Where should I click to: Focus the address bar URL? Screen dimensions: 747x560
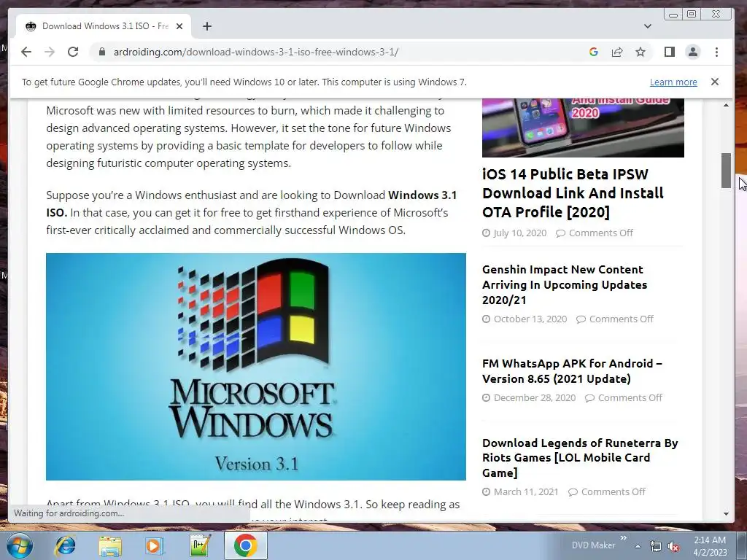click(x=256, y=52)
